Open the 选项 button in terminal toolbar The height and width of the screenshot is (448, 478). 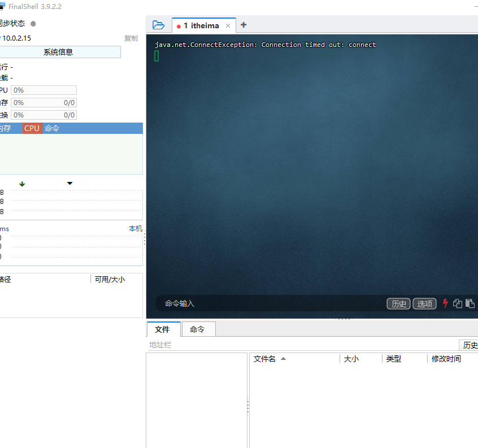click(424, 303)
